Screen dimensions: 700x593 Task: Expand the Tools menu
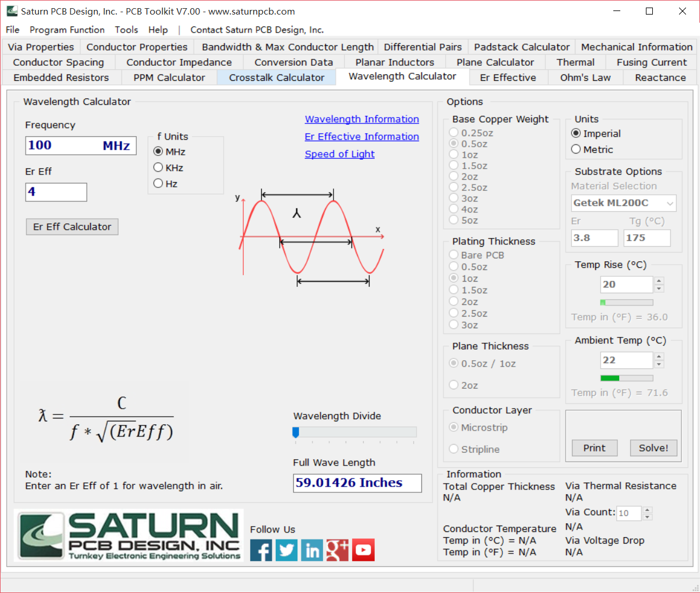[126, 30]
